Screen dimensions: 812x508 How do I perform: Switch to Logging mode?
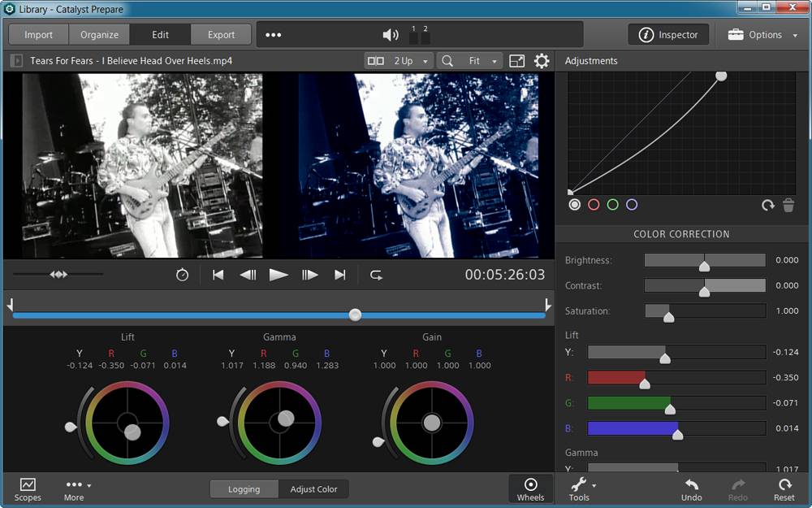[244, 488]
